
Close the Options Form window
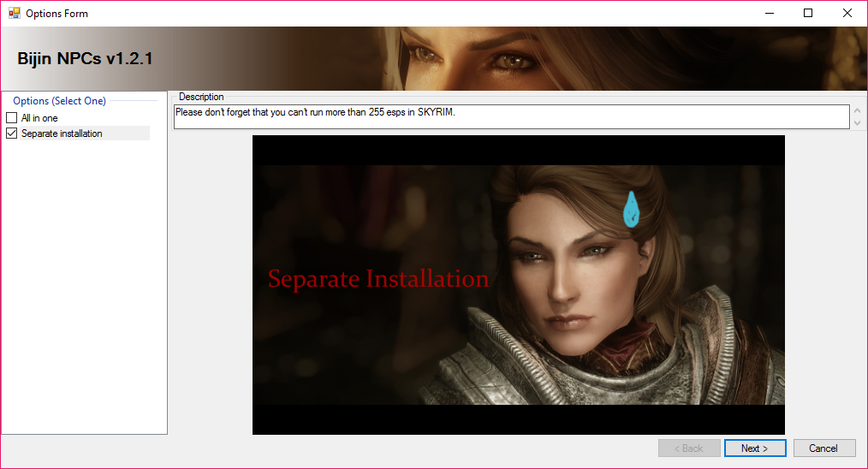pos(847,13)
